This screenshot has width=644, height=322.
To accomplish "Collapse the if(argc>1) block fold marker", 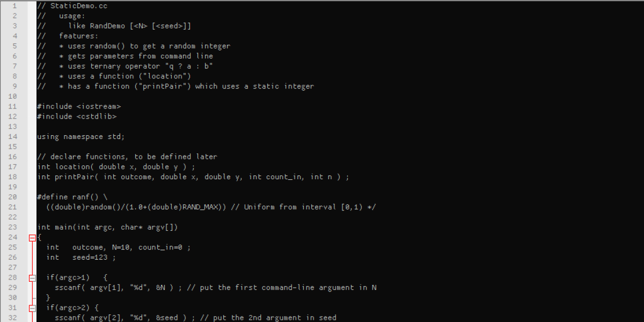I will tap(32, 278).
